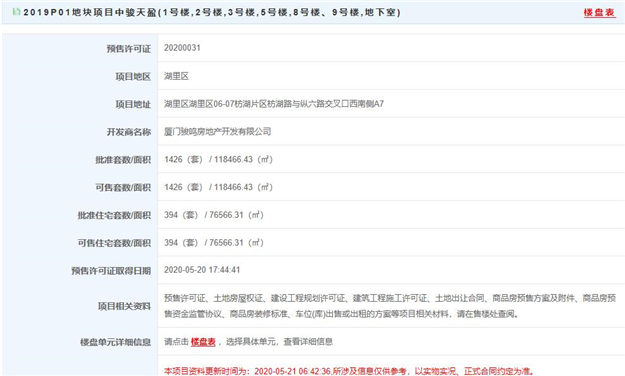Click the 预售许可证取得日期 label
This screenshot has width=625, height=376.
pos(111,271)
